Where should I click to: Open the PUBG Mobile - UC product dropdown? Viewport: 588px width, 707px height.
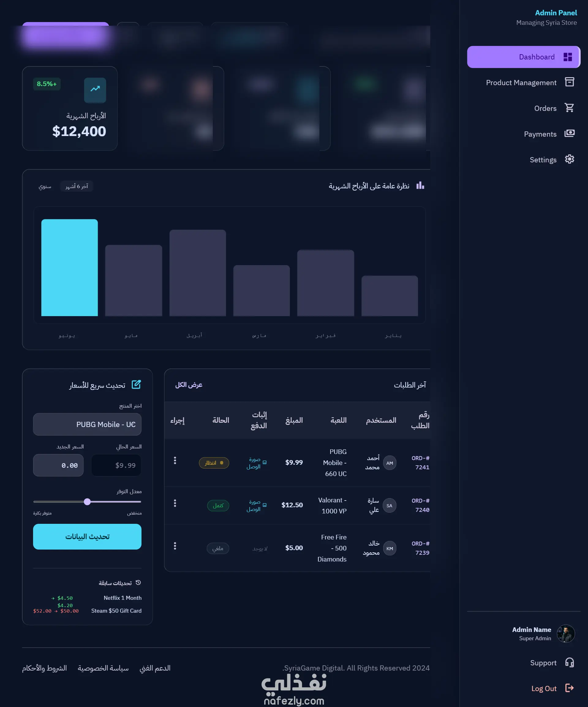point(87,424)
